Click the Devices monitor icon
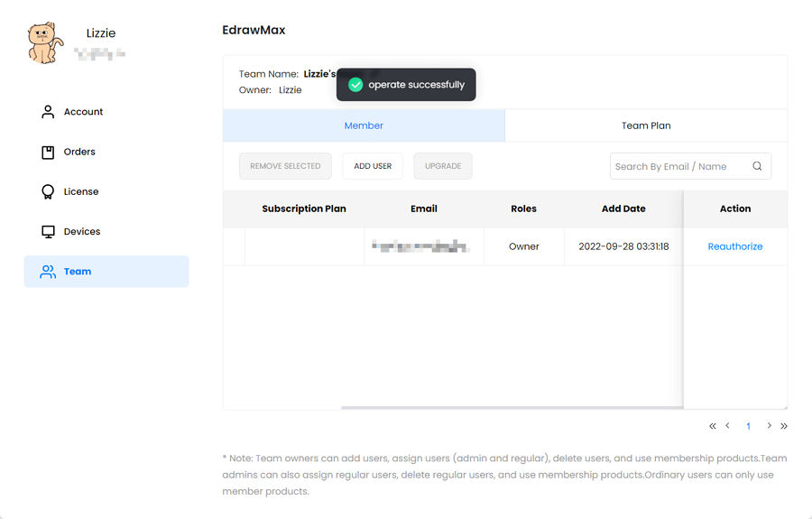 coord(48,232)
